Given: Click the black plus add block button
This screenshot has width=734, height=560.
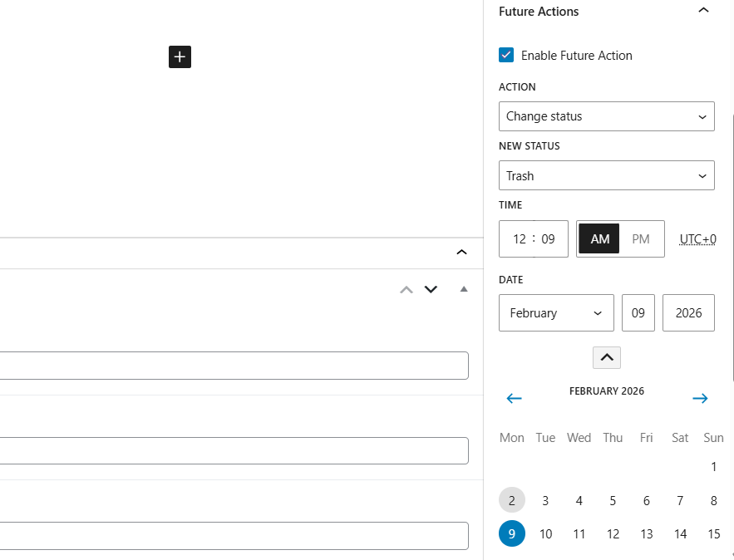Looking at the screenshot, I should click(180, 56).
